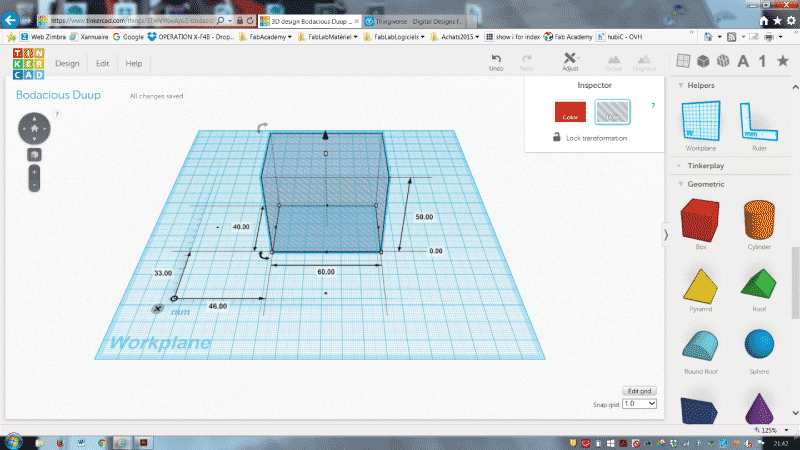
Task: Click the Bodacious Duup design title
Action: point(58,95)
